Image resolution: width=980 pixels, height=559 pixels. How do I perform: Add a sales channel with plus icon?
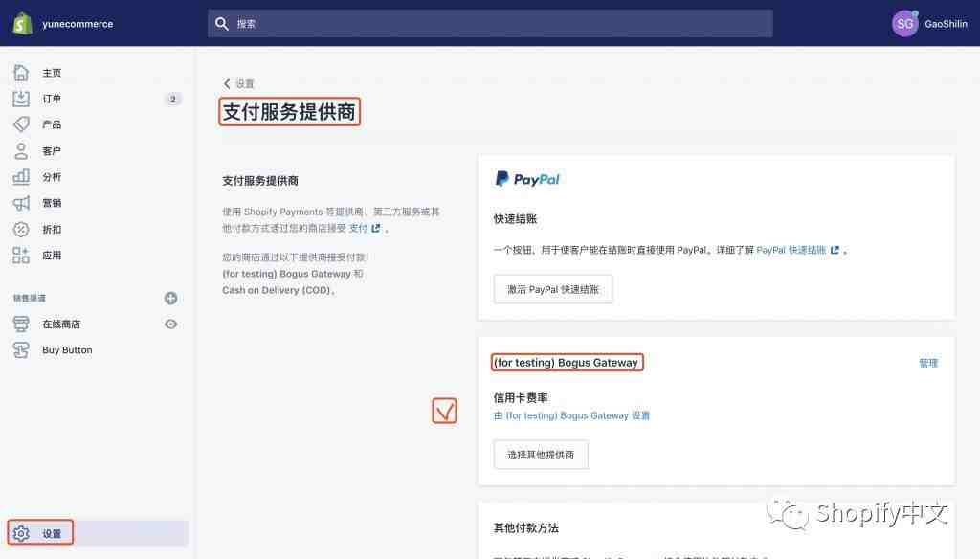pyautogui.click(x=170, y=299)
